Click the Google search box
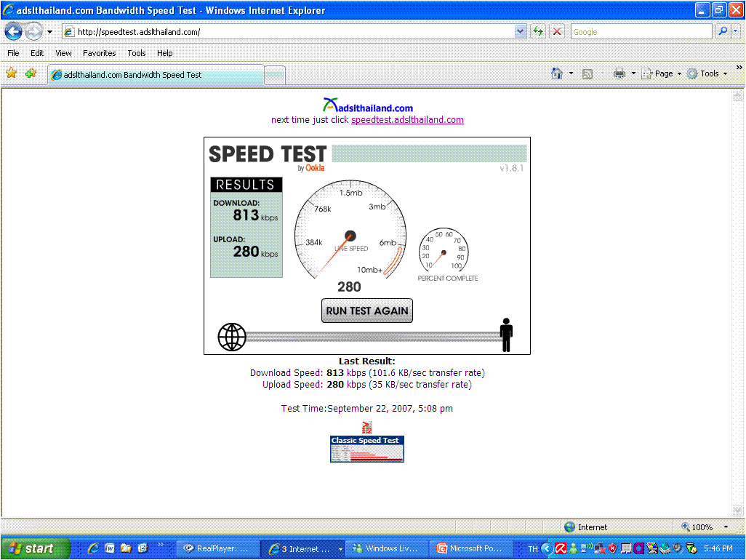The image size is (746, 560). 641,32
